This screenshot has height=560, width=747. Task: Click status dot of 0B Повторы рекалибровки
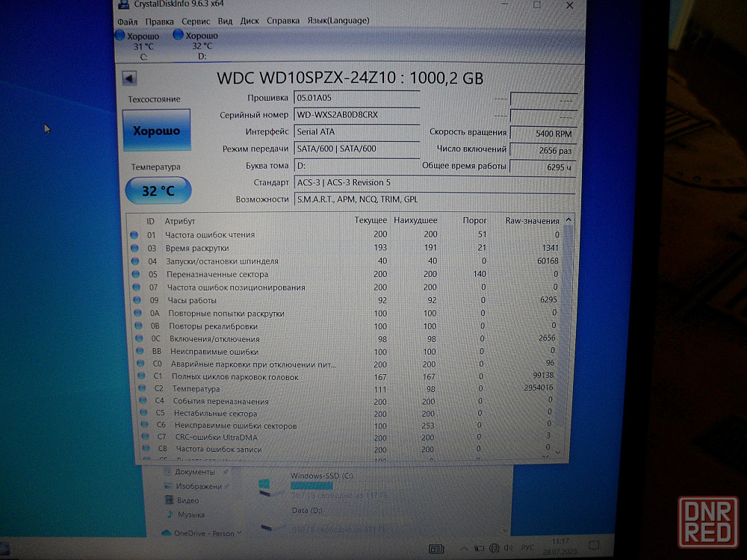point(138,326)
